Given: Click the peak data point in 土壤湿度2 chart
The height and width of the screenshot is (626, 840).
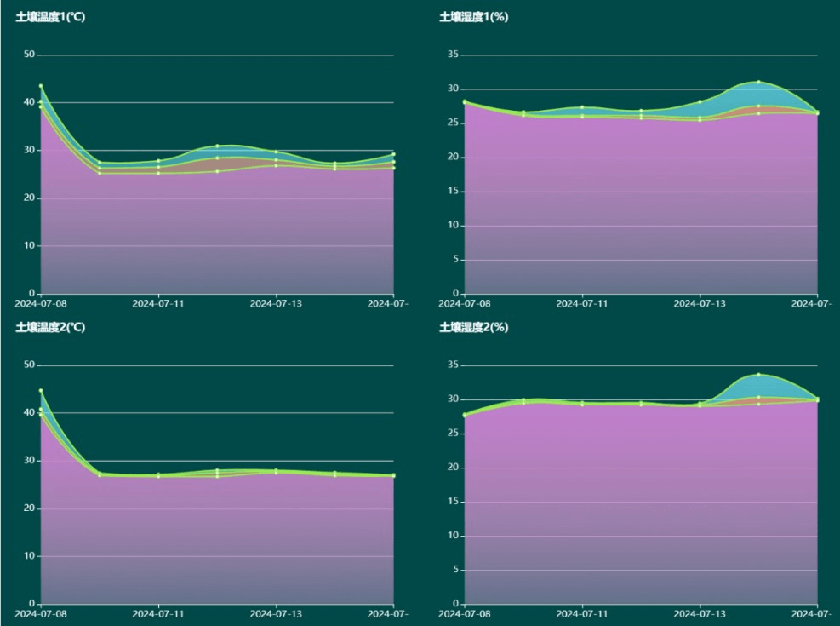Looking at the screenshot, I should point(758,375).
